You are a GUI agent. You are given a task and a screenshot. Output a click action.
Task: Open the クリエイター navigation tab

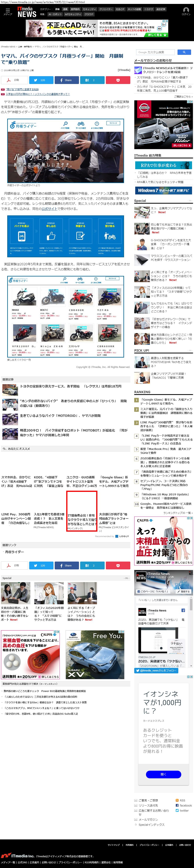[x=106, y=9]
